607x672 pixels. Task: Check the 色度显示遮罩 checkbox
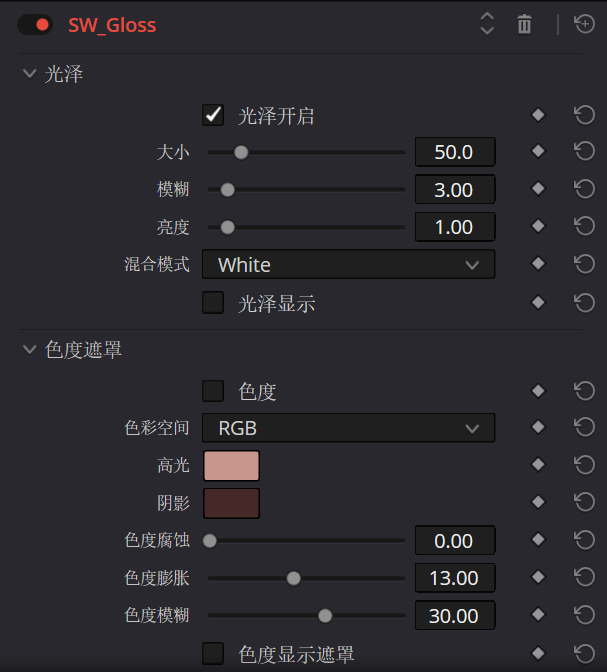tap(213, 654)
